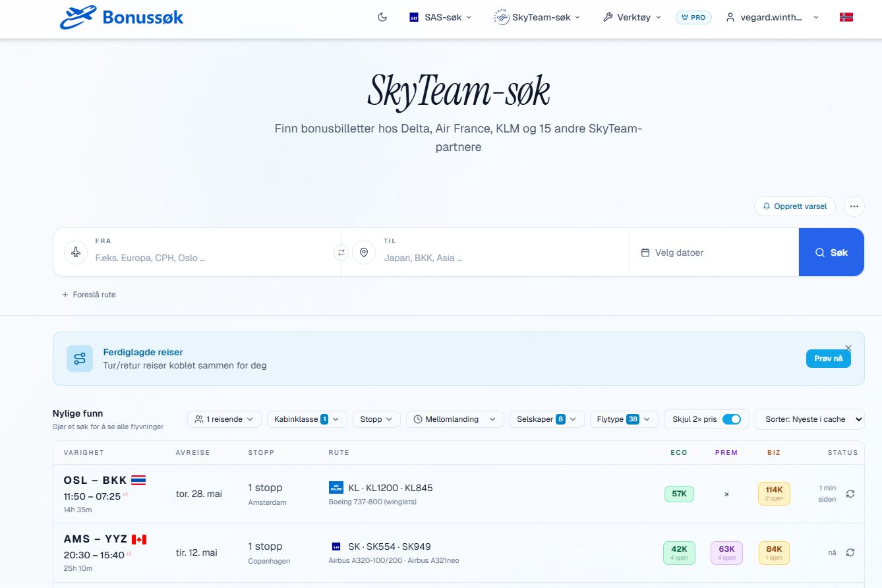Open the Verktøy menu
882x588 pixels.
click(x=632, y=17)
